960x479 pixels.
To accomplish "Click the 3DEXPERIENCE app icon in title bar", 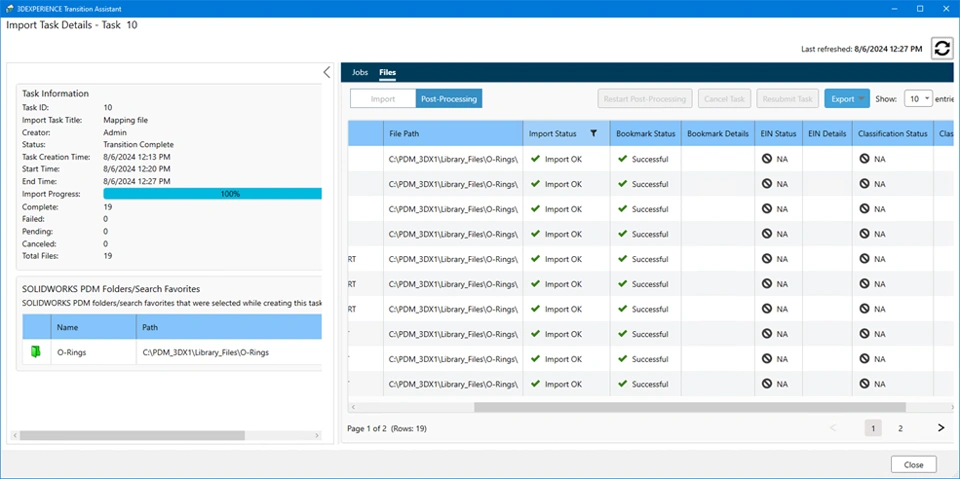I will [9, 9].
